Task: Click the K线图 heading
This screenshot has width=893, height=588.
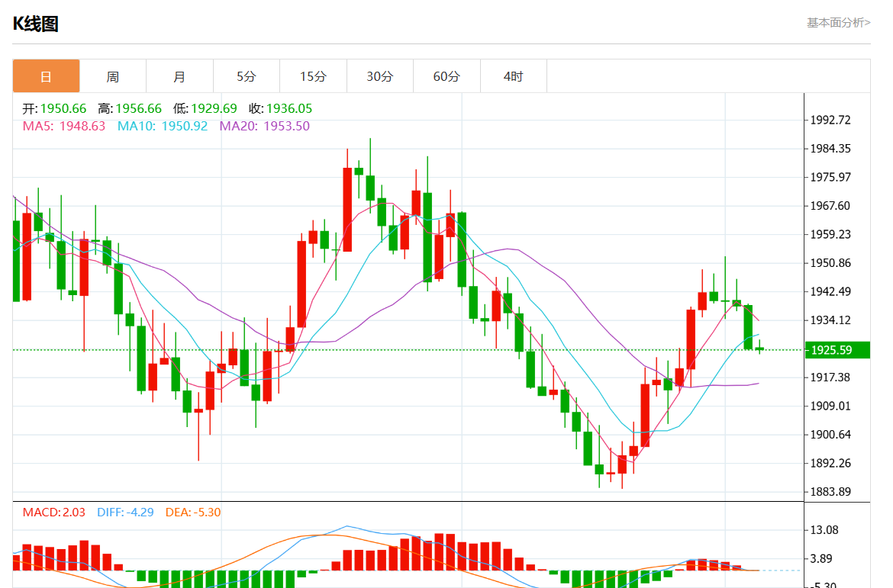Action: point(35,24)
